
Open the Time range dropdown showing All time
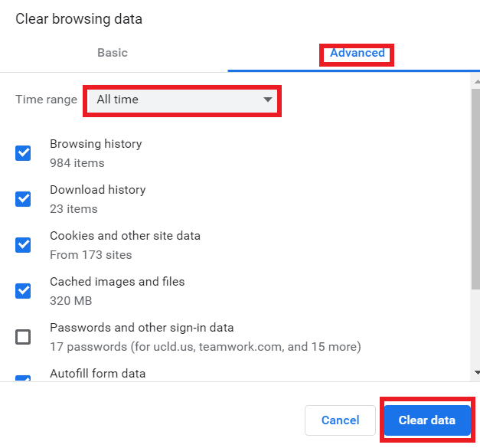tap(183, 100)
